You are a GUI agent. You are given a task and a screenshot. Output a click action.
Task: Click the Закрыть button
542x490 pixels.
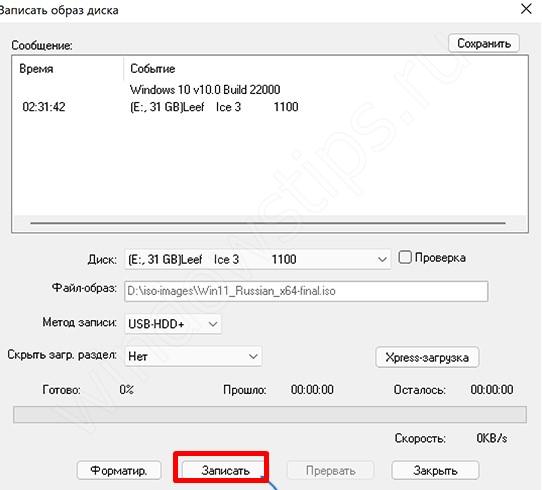coord(435,470)
